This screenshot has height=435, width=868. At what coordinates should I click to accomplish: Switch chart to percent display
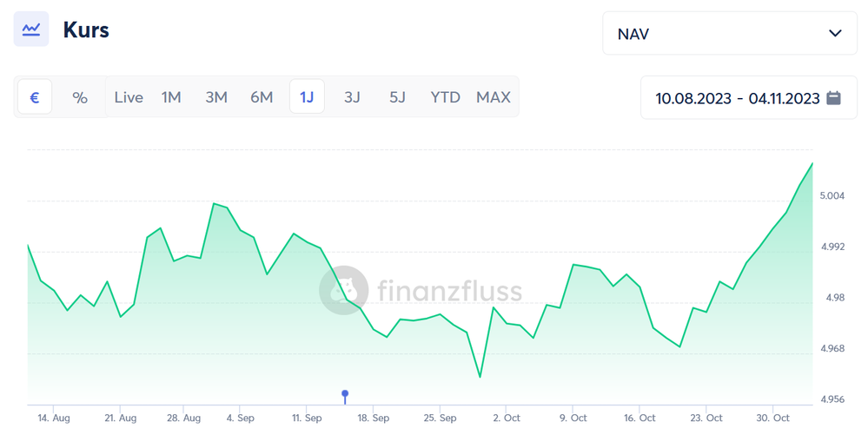pyautogui.click(x=80, y=97)
